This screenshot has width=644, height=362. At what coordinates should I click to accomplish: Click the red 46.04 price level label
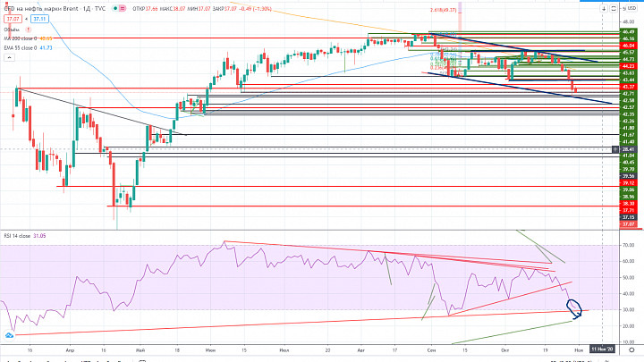[629, 46]
